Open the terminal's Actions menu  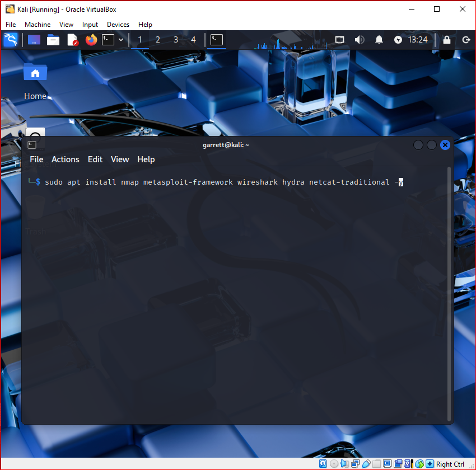tap(66, 159)
